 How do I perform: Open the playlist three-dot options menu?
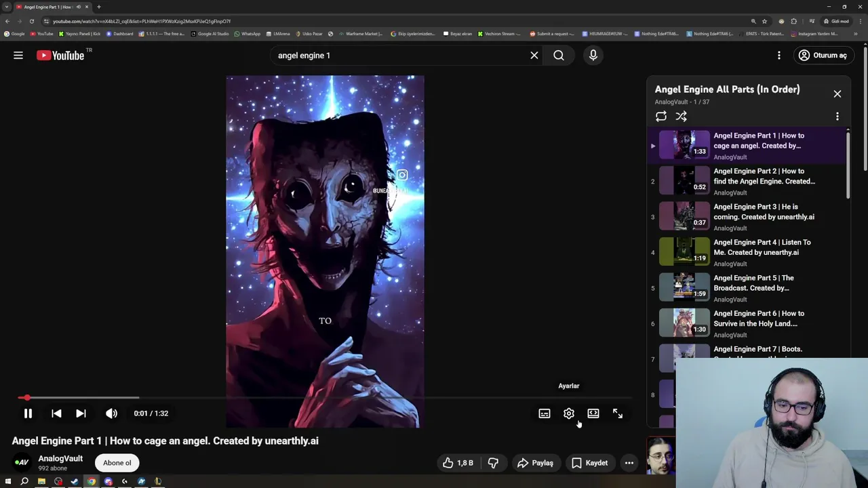[837, 117]
